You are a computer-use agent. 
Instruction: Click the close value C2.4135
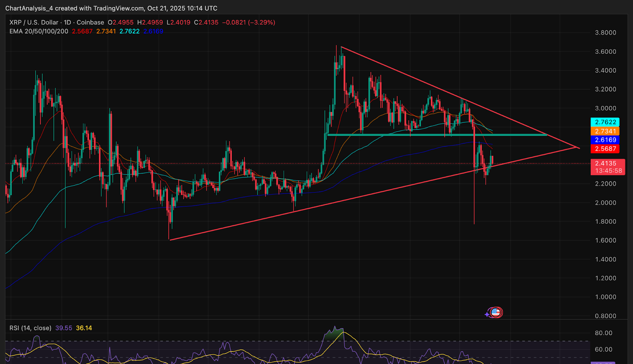click(x=206, y=23)
